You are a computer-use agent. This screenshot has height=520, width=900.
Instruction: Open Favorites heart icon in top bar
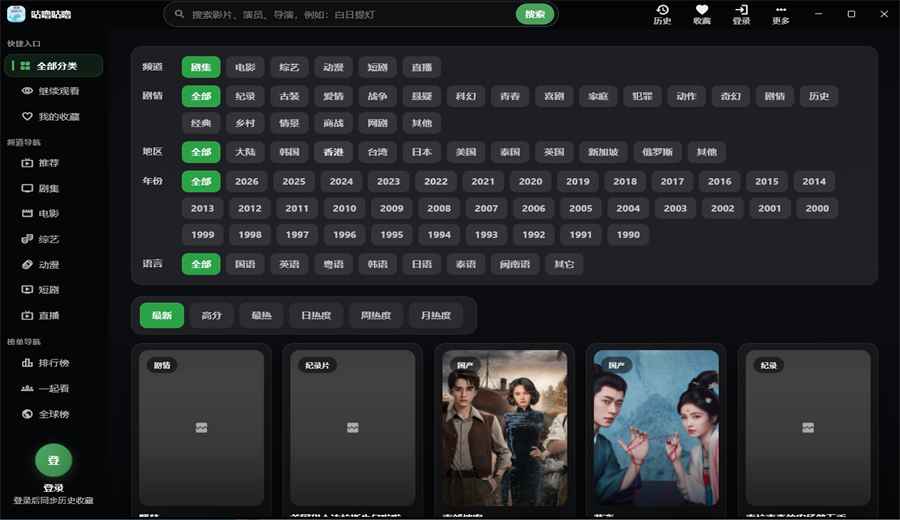(x=701, y=14)
